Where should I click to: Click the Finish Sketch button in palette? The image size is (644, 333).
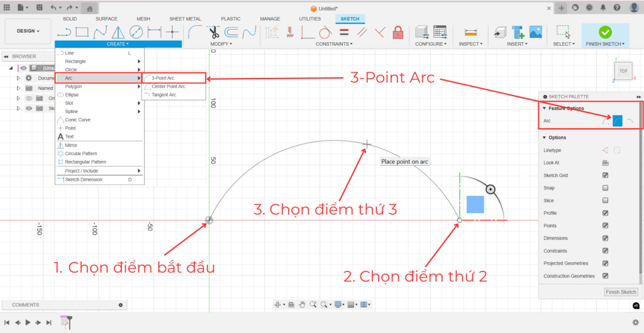click(621, 292)
